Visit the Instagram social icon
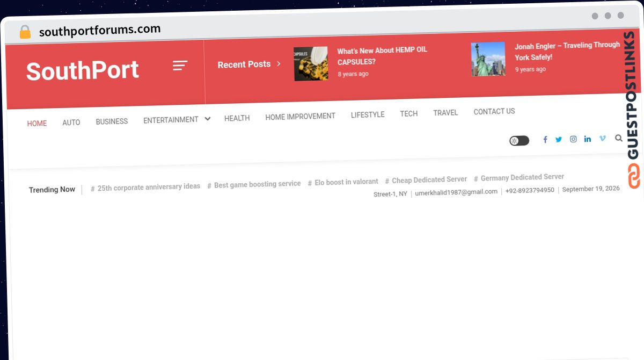The width and height of the screenshot is (644, 360). pyautogui.click(x=573, y=139)
